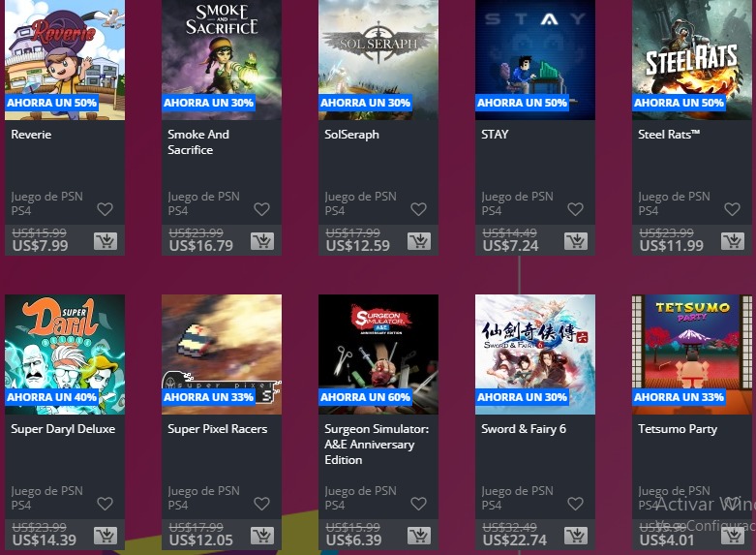Screen dimensions: 756x555
Task: Add SolSeraph to the cart
Action: (419, 240)
